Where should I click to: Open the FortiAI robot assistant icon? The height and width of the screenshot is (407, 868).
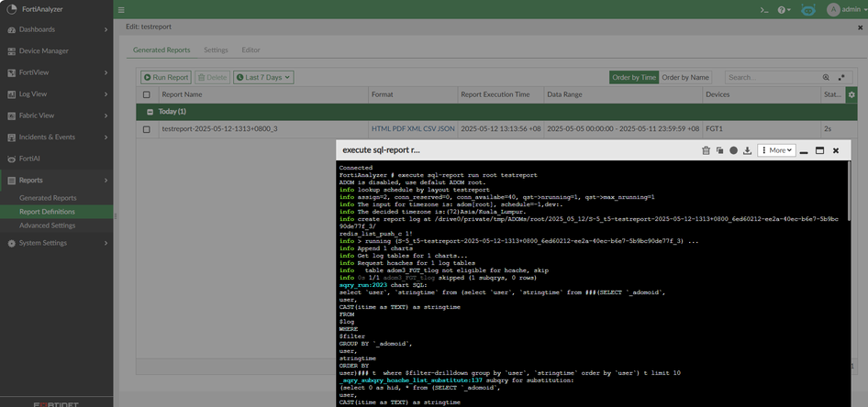[807, 10]
